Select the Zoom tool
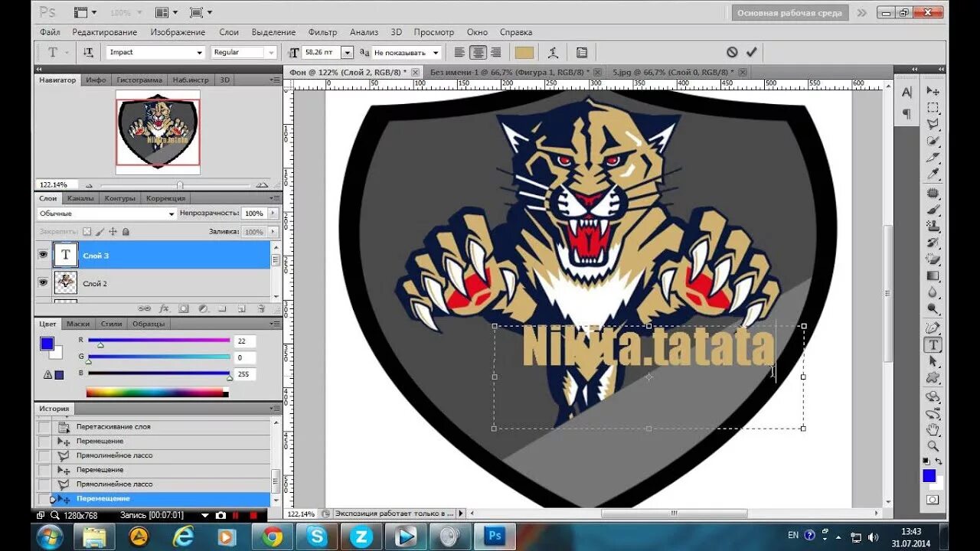The image size is (980, 551). click(x=933, y=446)
